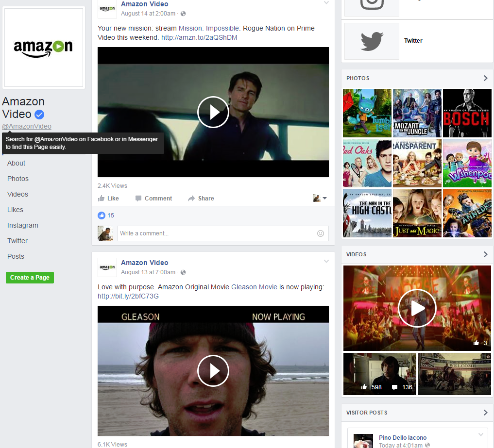Expand the Photos section arrow
Screen dimensions: 494x448
click(485, 78)
